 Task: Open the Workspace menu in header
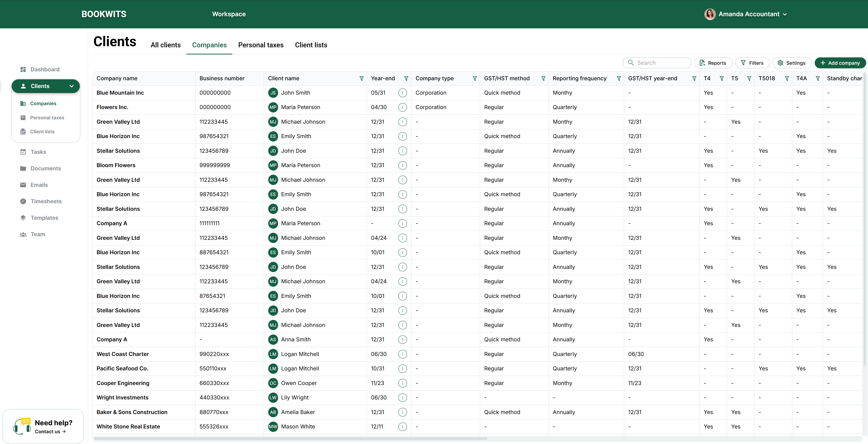pyautogui.click(x=229, y=14)
